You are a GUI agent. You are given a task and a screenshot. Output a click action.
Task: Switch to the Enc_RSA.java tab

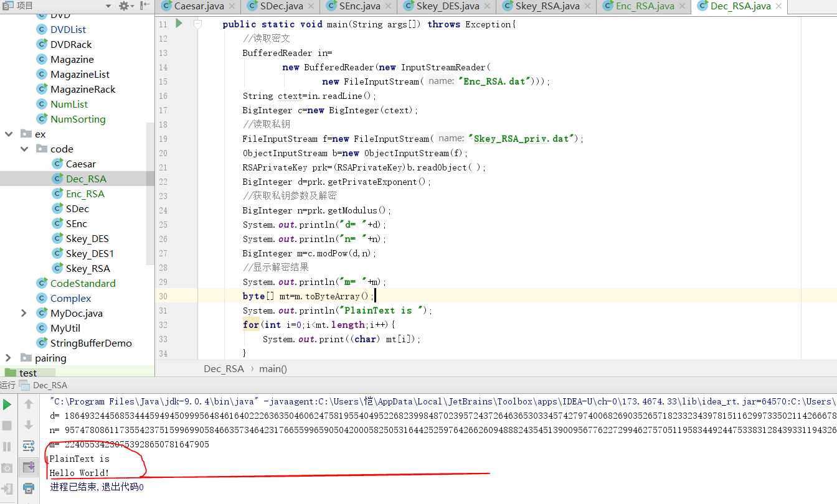(x=645, y=6)
